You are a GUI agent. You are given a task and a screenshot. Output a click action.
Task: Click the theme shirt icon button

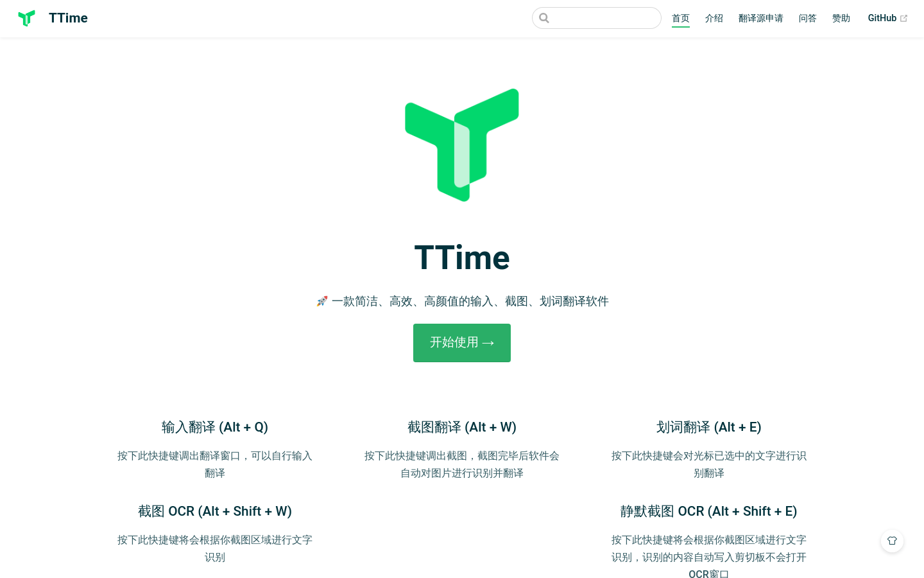click(892, 541)
